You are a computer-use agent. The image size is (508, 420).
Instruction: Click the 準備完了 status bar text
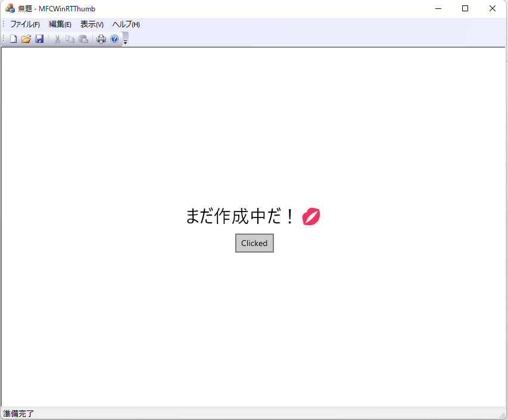point(18,413)
